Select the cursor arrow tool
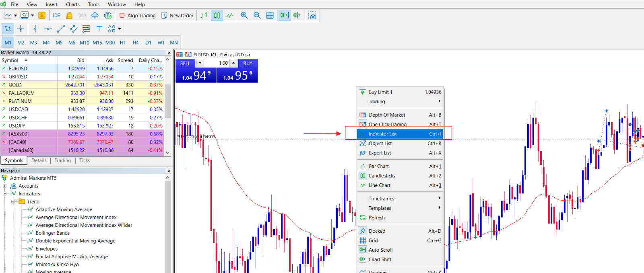The image size is (644, 273). coord(8,29)
